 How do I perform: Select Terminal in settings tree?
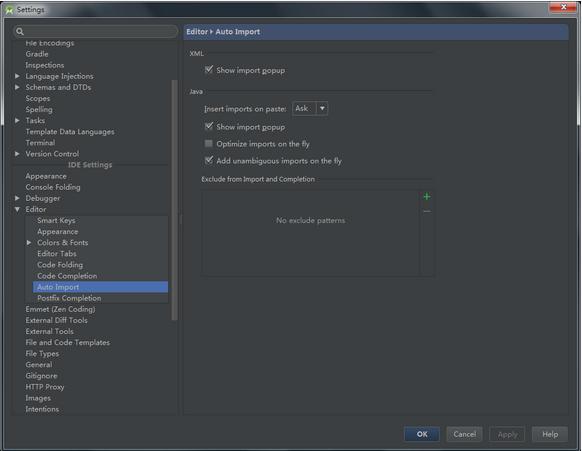[40, 143]
